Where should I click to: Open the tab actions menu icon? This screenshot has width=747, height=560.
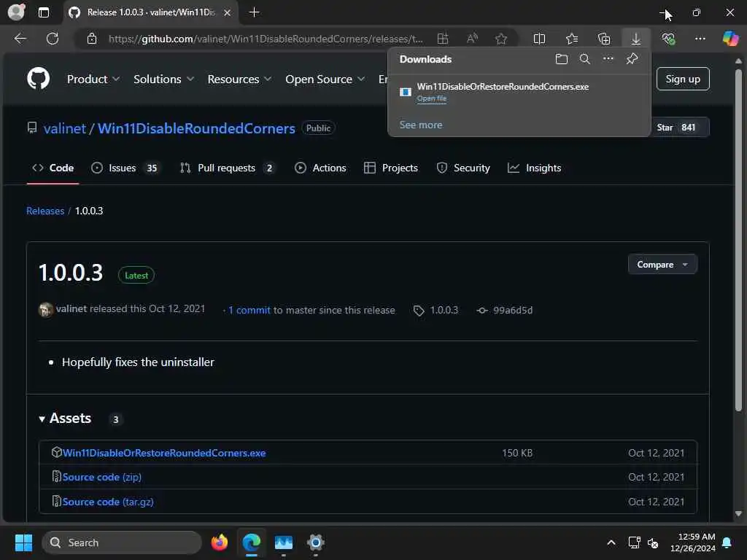click(x=43, y=12)
